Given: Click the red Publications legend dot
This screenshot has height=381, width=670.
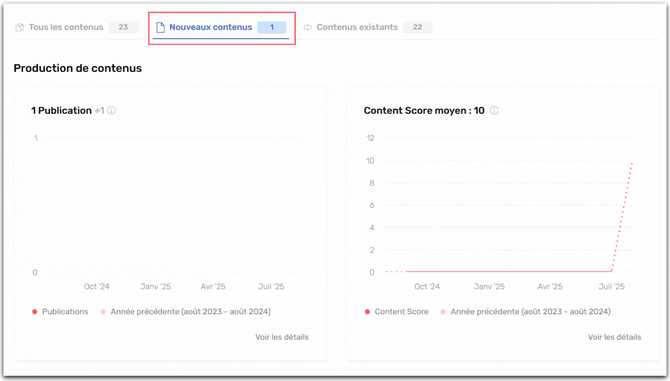Looking at the screenshot, I should click(35, 312).
